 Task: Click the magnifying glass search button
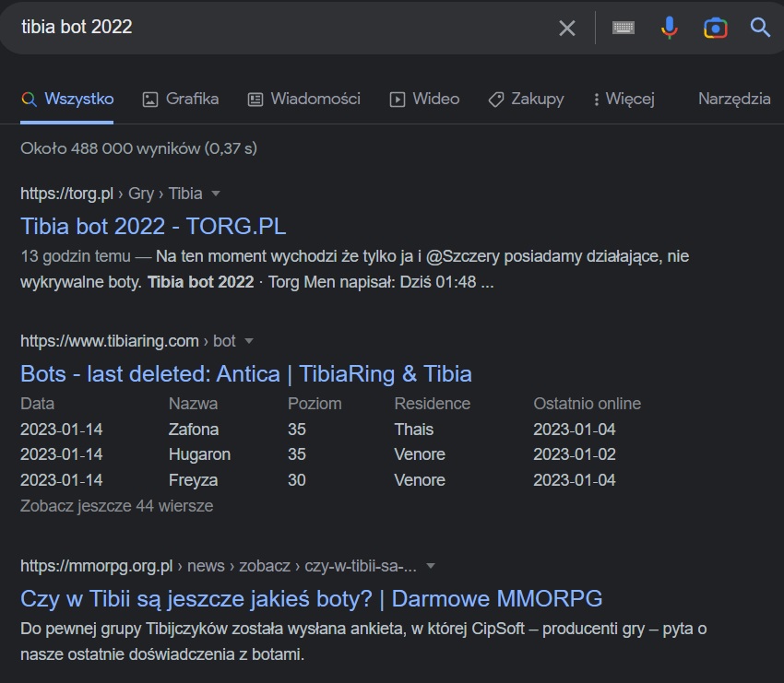coord(760,28)
